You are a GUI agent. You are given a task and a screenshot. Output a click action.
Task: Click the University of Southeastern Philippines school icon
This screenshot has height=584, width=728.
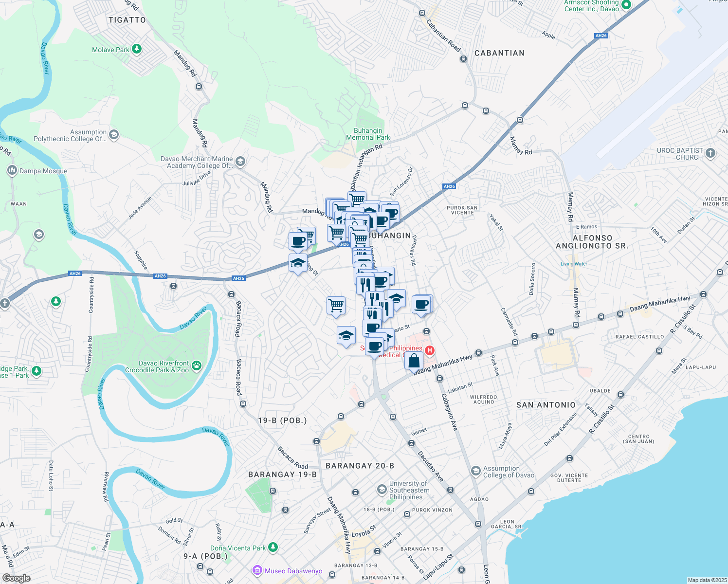pos(382,490)
